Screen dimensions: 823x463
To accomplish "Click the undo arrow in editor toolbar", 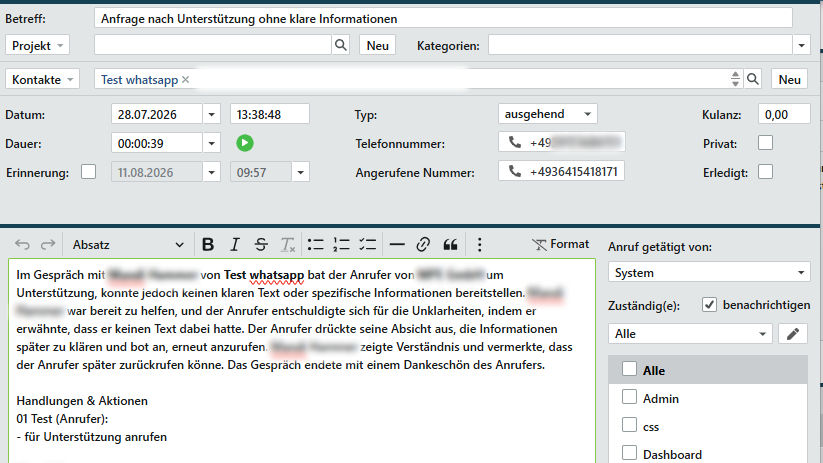I will point(22,245).
